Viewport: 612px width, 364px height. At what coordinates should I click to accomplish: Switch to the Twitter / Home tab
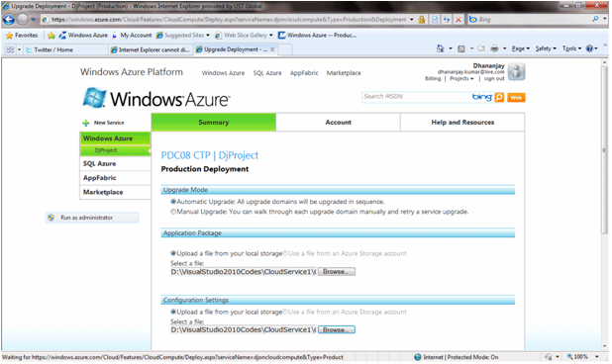[66, 49]
